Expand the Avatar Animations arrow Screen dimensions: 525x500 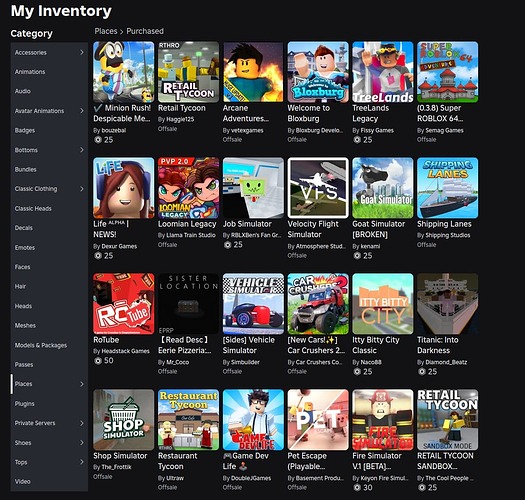click(82, 111)
